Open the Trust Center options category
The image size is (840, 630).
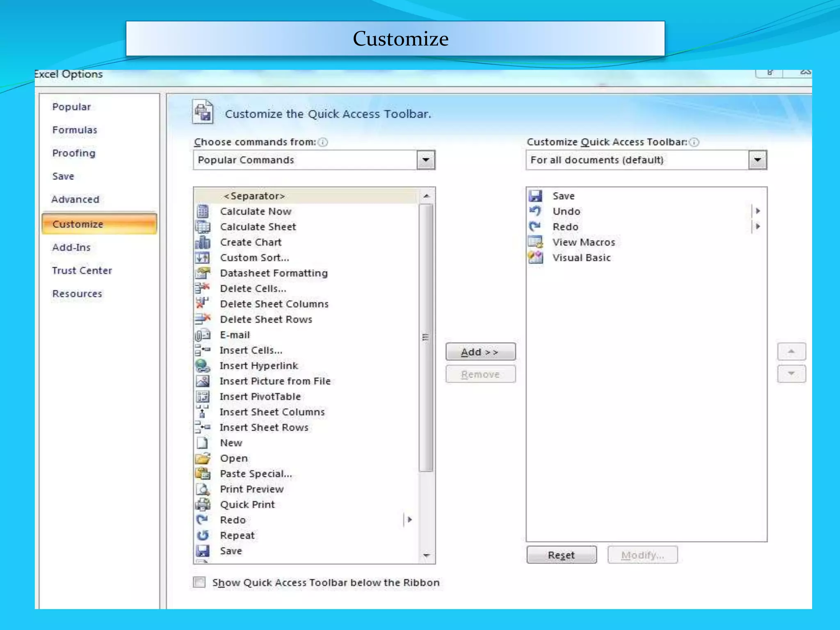[82, 271]
